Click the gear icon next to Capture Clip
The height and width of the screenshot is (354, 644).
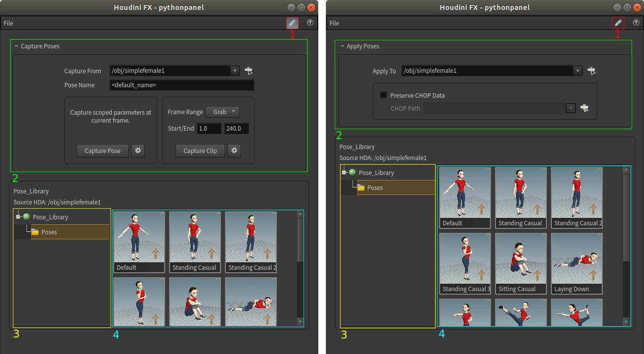point(234,151)
